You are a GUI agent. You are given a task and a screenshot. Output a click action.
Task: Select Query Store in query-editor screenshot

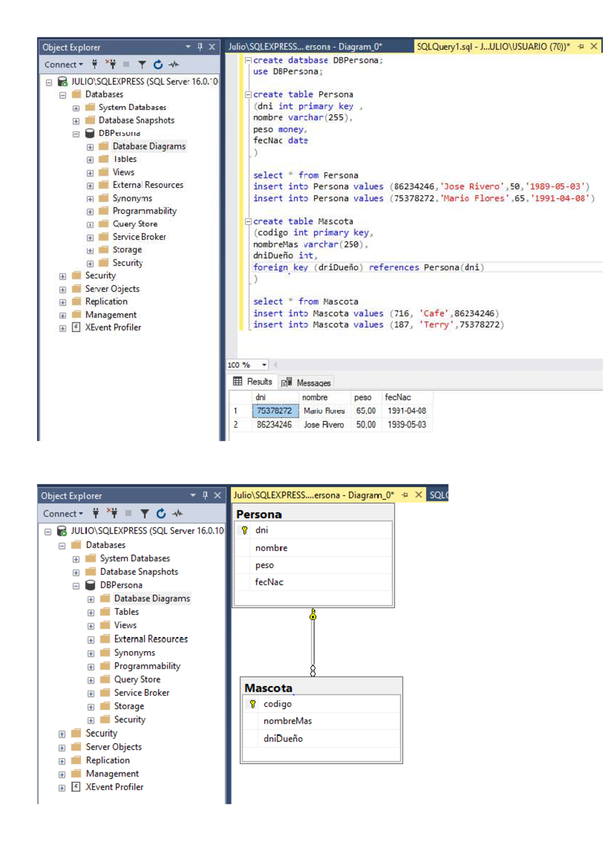click(135, 224)
